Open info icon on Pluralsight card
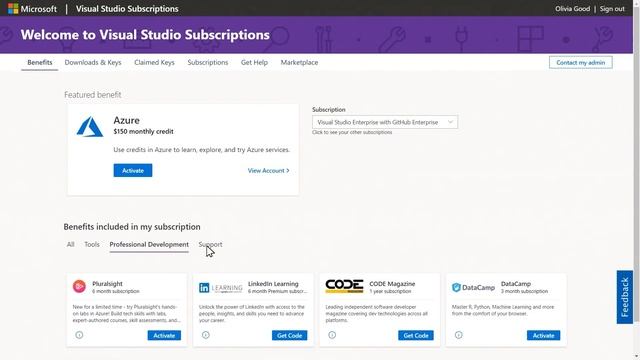Viewport: 640px width, 360px height. click(79, 335)
